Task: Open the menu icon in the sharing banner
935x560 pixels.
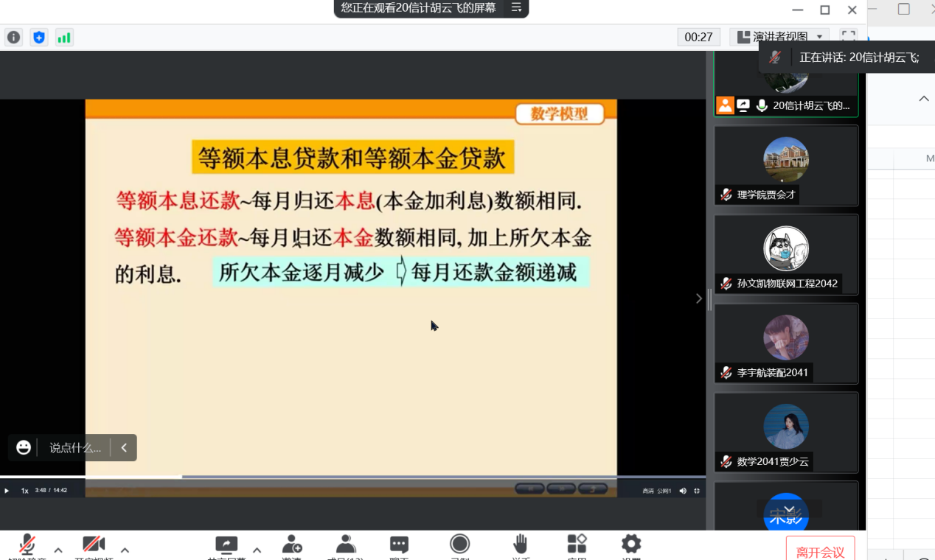Action: pyautogui.click(x=516, y=7)
